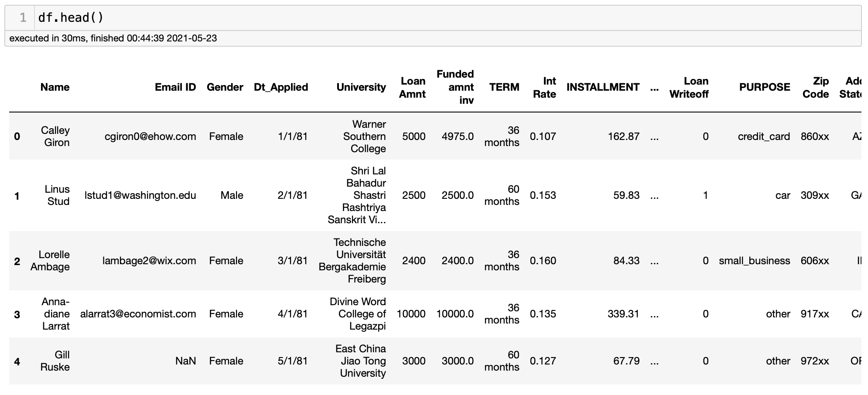Click the Email ID column header

175,87
